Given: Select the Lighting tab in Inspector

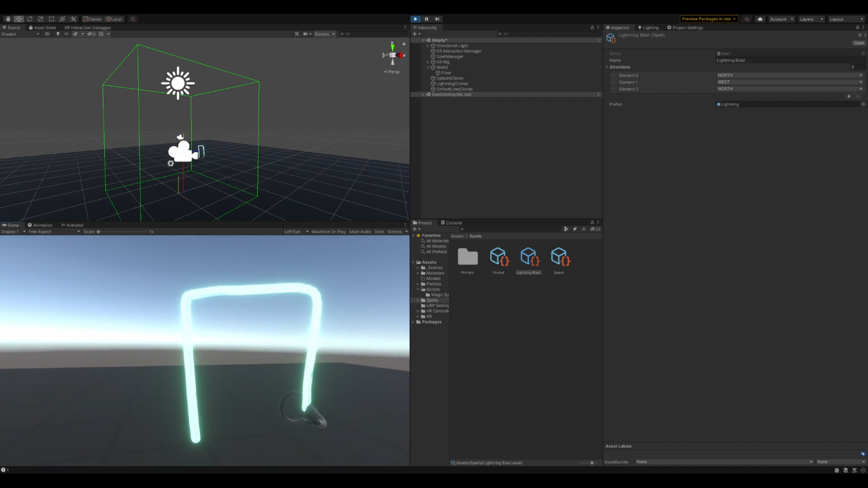Looking at the screenshot, I should [x=649, y=27].
